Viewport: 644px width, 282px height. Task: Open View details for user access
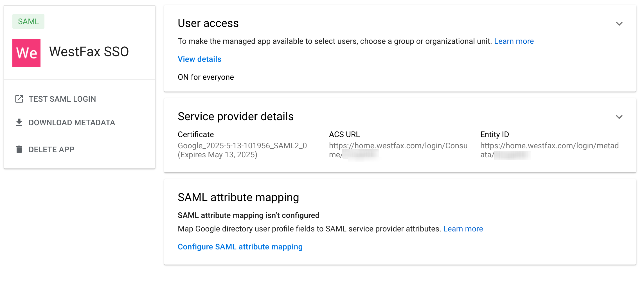(199, 59)
